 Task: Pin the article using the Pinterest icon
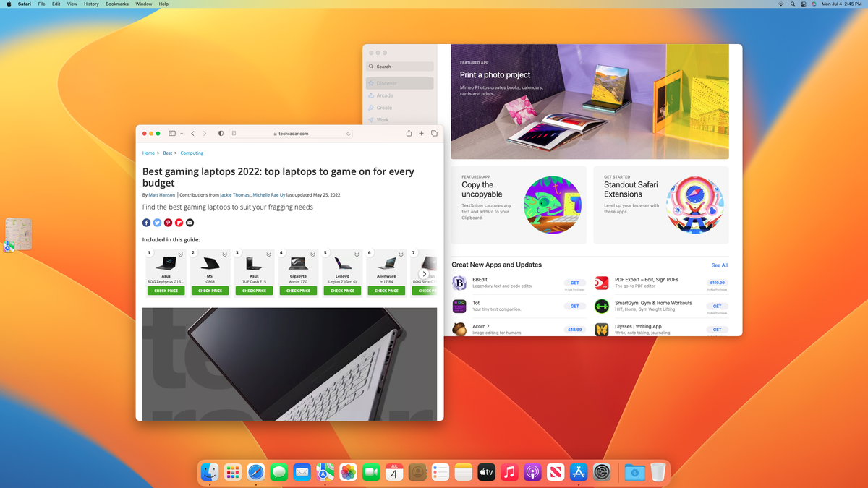(168, 222)
